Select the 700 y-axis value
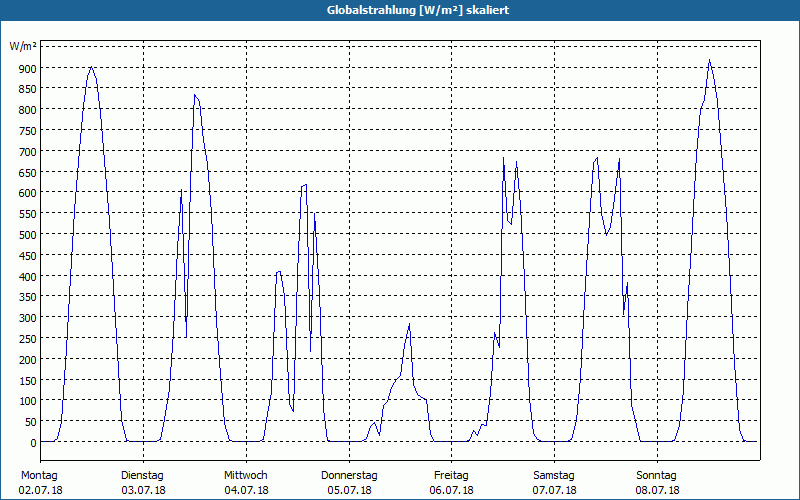This screenshot has height=500, width=800. point(28,152)
